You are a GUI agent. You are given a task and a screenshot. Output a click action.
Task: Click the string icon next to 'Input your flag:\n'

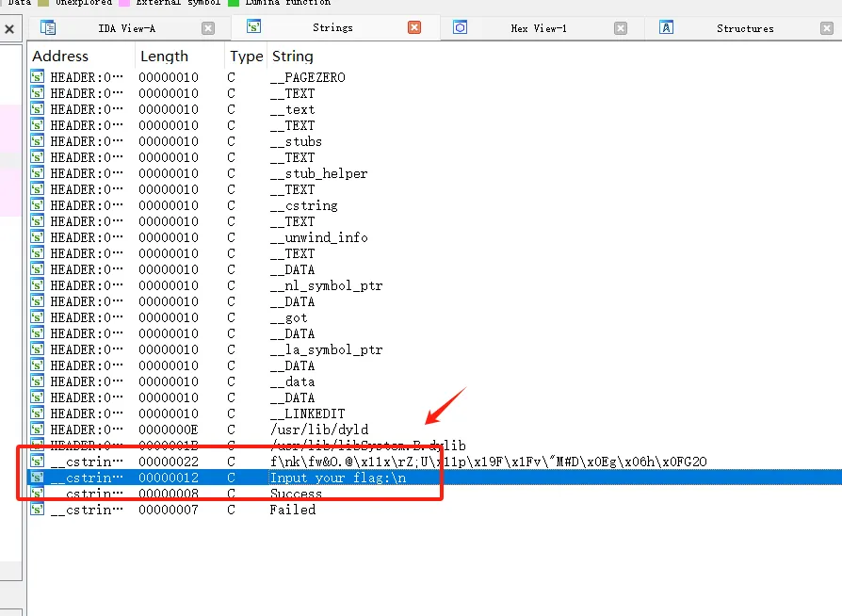click(35, 478)
